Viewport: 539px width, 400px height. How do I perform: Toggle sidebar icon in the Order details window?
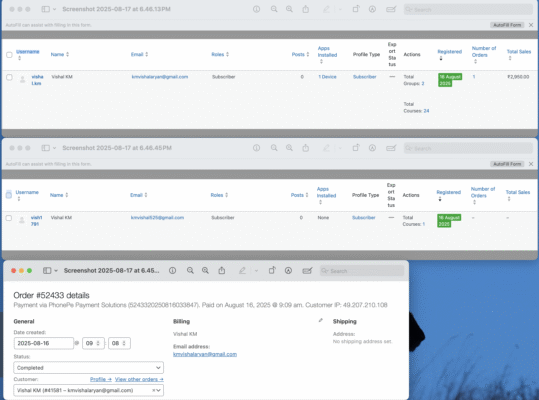(47, 271)
